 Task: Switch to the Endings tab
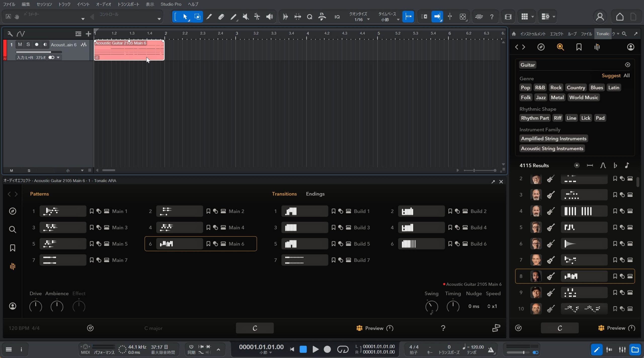315,194
